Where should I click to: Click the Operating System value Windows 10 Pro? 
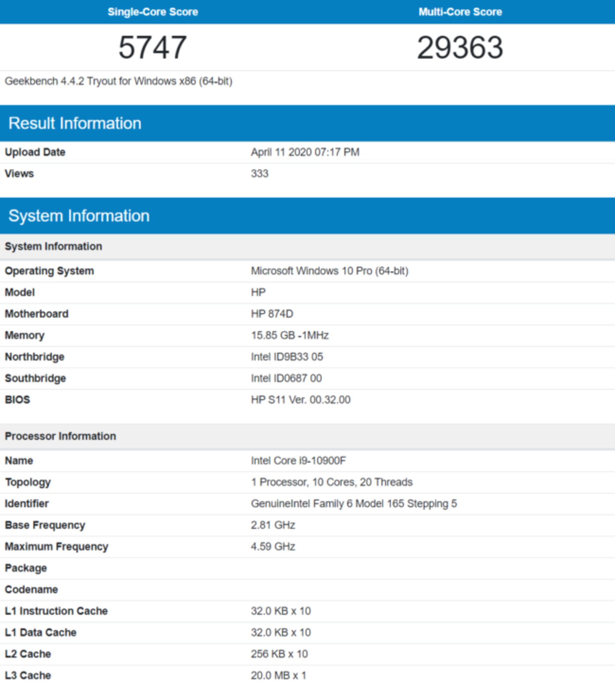tap(329, 271)
